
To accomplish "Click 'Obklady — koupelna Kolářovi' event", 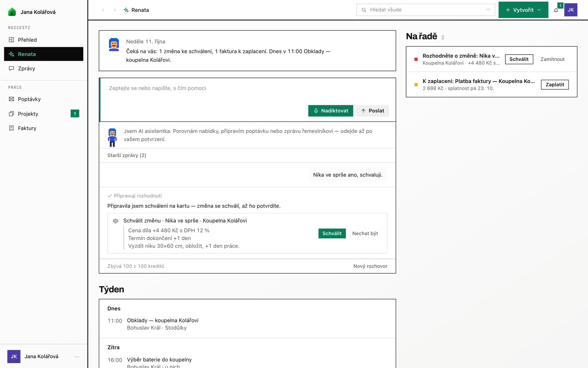I will 163,320.
